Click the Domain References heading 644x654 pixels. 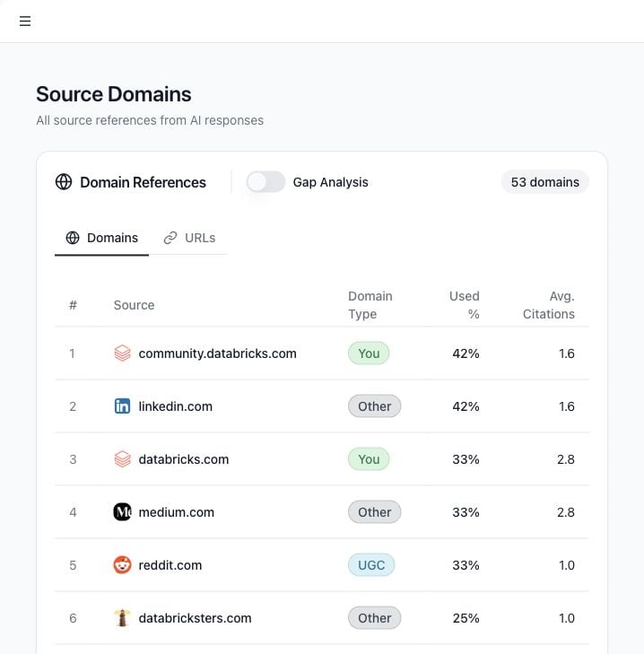click(x=144, y=182)
